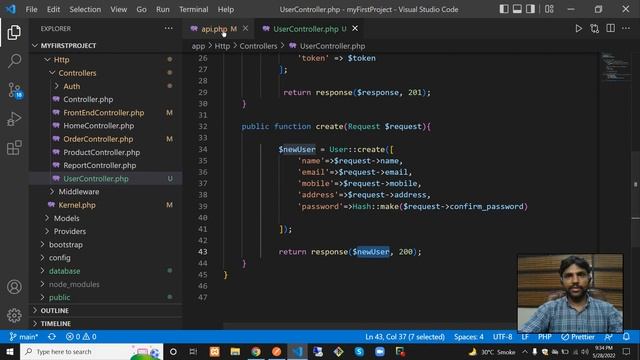Click the feedback icon in status bar
The width and height of the screenshot is (640, 360).
point(609,337)
